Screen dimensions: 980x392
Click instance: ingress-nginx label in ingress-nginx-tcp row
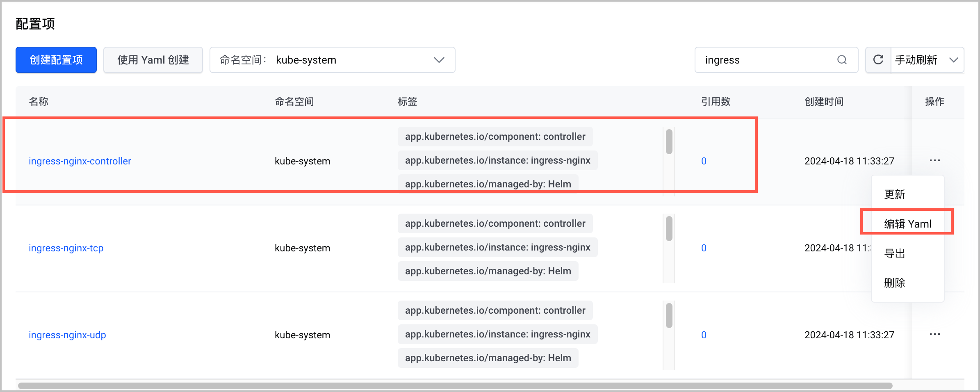point(498,247)
